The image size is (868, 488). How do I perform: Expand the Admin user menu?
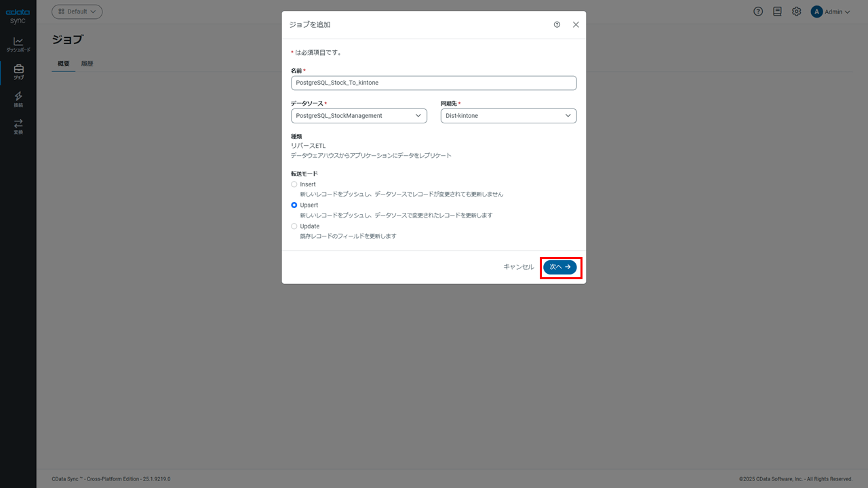[x=837, y=12]
